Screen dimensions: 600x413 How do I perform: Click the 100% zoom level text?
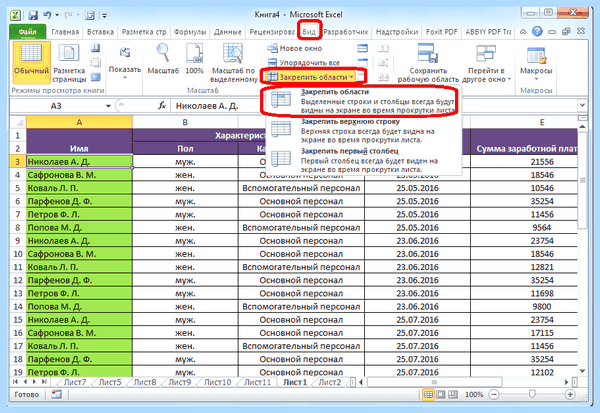pos(474,394)
